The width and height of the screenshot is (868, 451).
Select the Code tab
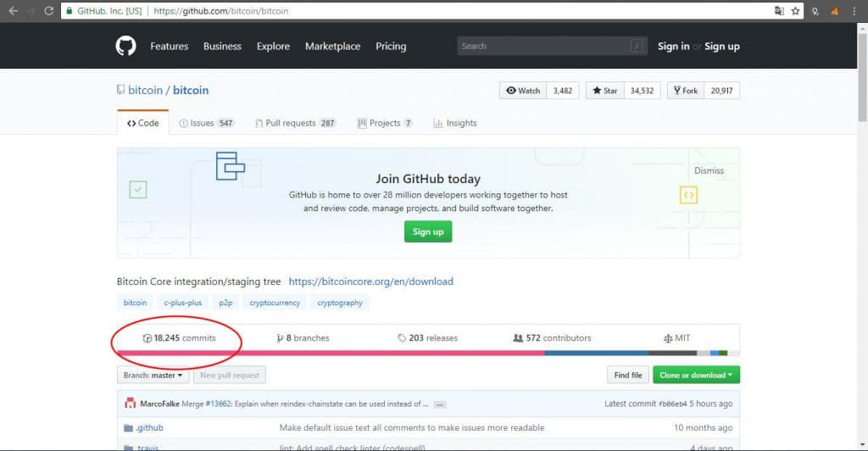click(142, 123)
